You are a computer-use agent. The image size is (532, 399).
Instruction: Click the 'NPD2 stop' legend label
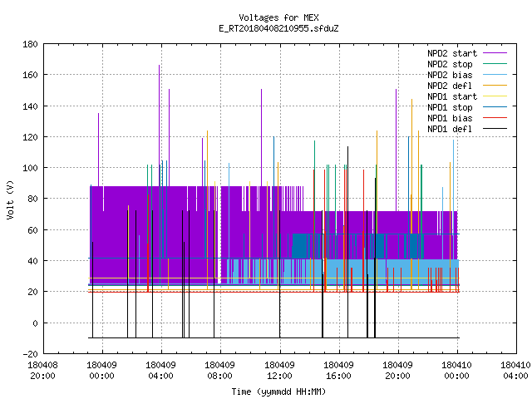[450, 64]
